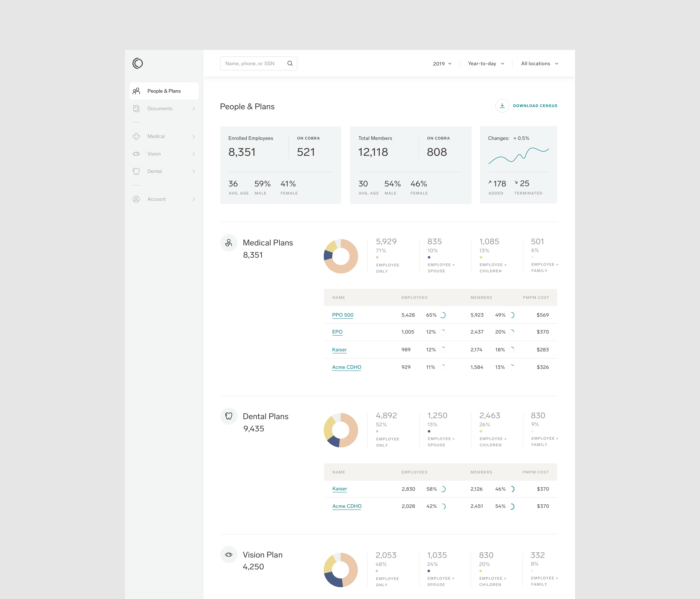
Task: Expand the All locations dropdown
Action: click(539, 63)
